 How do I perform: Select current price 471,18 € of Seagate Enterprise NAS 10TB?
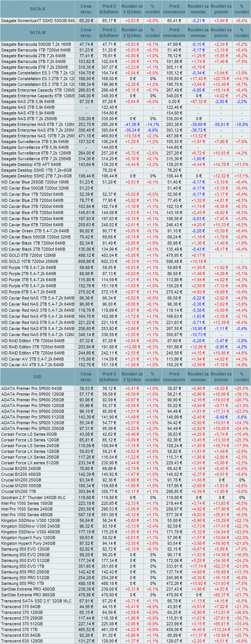86,136
